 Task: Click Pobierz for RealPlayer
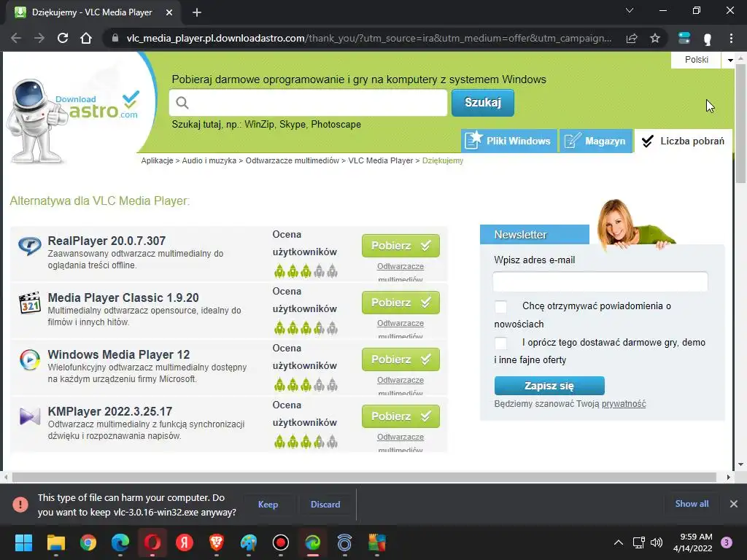point(400,246)
